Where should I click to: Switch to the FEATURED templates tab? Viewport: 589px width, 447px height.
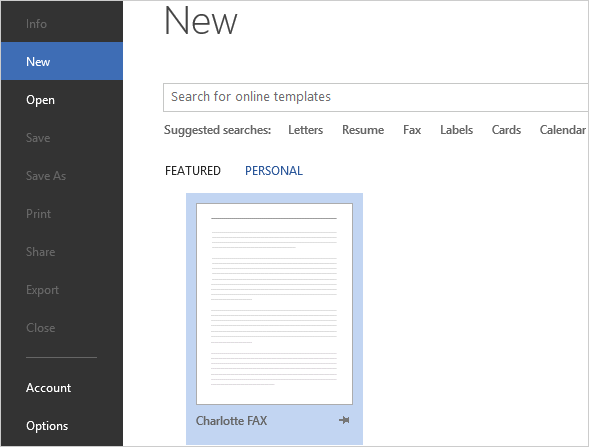click(x=193, y=171)
